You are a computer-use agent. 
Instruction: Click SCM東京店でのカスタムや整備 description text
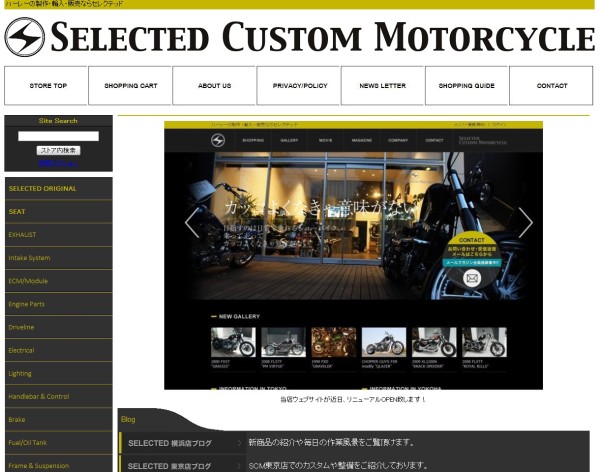tap(338, 465)
